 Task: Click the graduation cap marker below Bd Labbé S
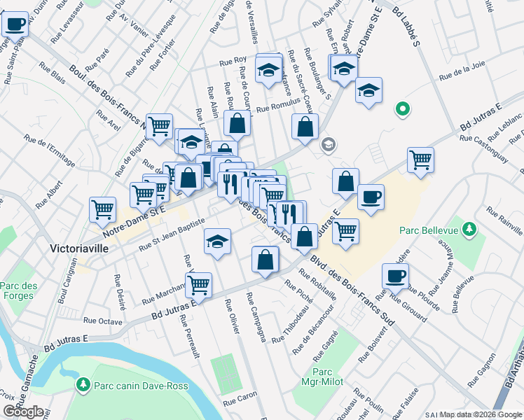click(368, 91)
